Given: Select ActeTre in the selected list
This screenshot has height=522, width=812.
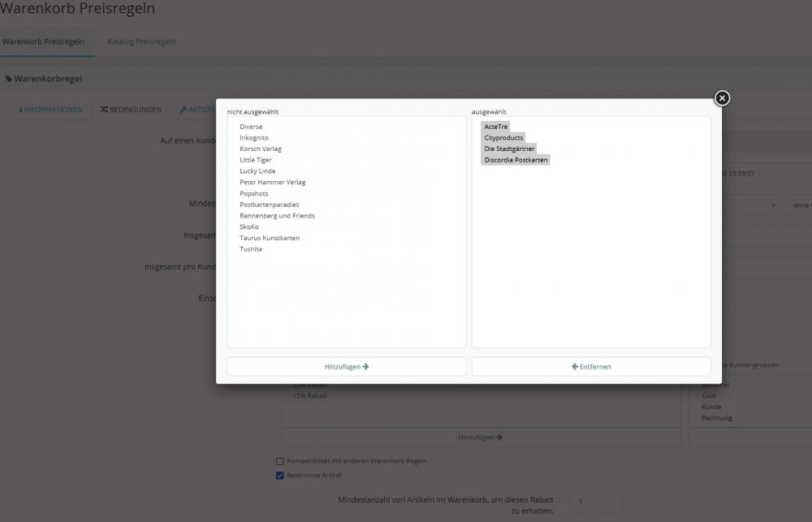Looking at the screenshot, I should (495, 127).
